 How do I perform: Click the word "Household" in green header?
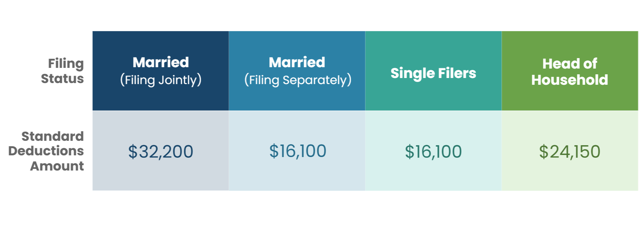click(570, 80)
